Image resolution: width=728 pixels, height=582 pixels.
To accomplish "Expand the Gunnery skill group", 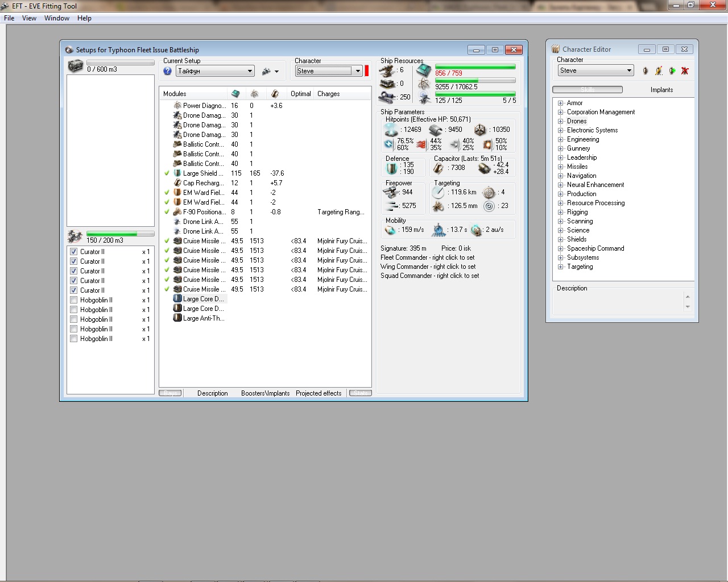I will (560, 149).
